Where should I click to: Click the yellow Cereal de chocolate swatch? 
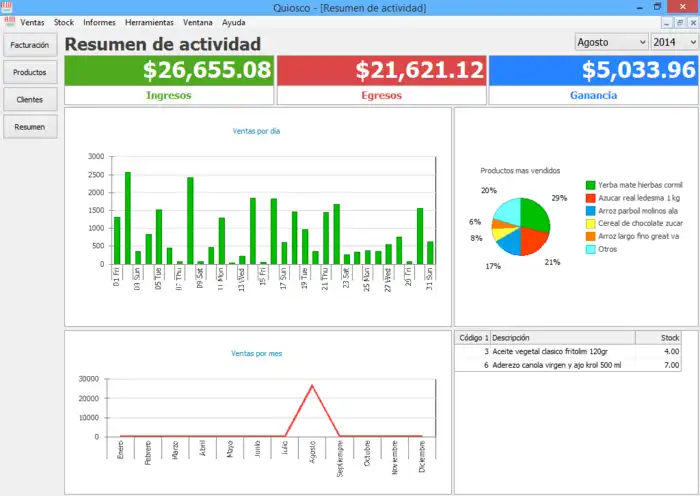pos(590,224)
